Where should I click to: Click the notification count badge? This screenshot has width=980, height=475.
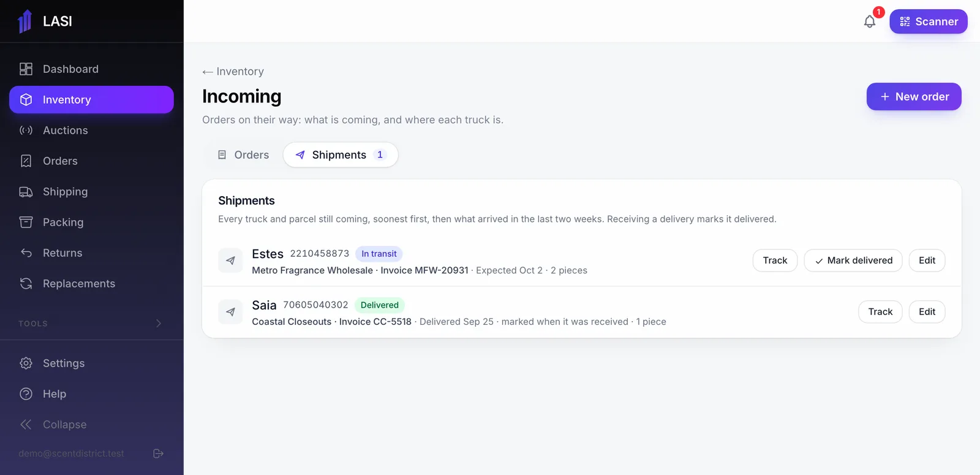(x=879, y=12)
